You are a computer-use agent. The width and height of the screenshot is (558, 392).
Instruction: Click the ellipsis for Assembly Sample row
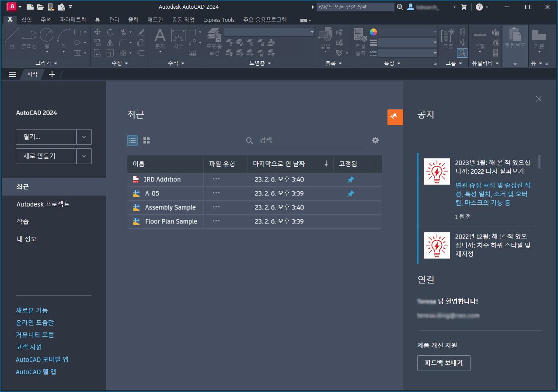[216, 207]
